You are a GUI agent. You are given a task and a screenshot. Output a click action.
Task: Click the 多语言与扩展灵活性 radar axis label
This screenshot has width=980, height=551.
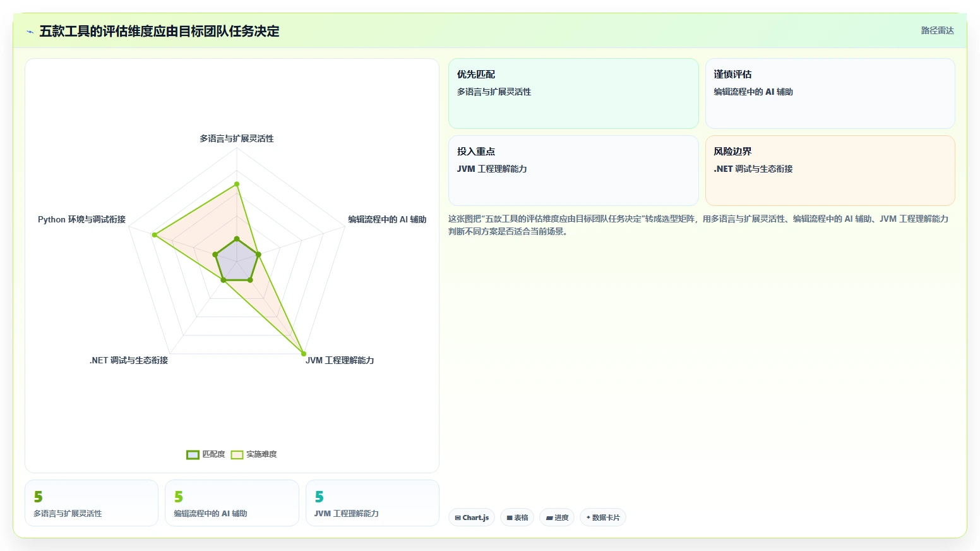pyautogui.click(x=237, y=138)
